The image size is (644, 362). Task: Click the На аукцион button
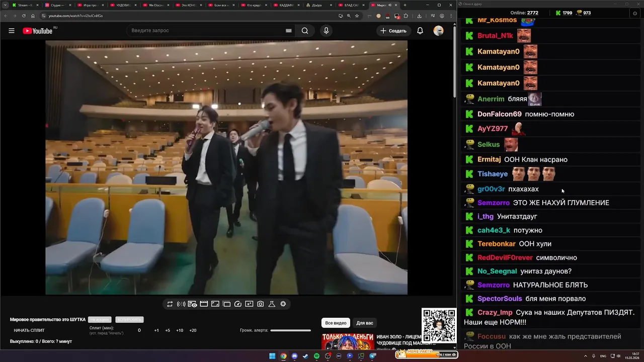tap(99, 320)
